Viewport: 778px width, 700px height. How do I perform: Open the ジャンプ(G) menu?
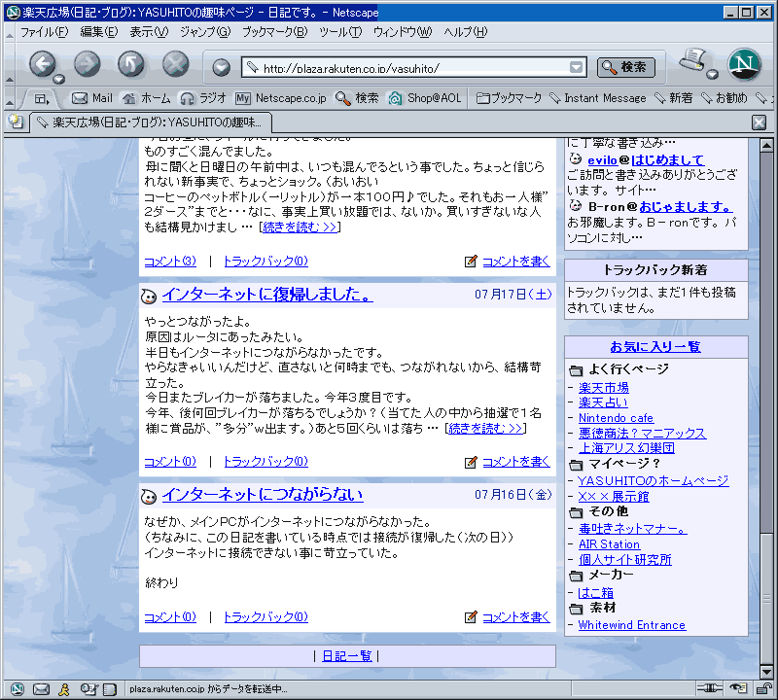(x=205, y=32)
